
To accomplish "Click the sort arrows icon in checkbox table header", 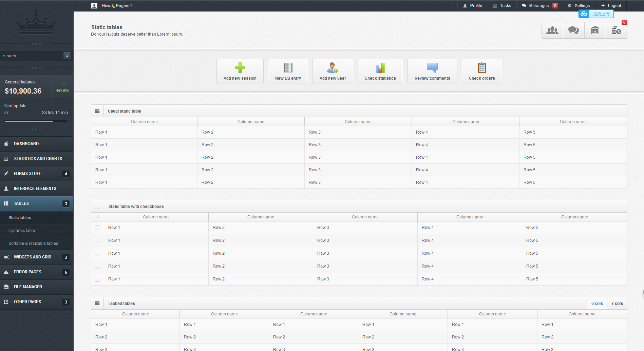I will [98, 217].
